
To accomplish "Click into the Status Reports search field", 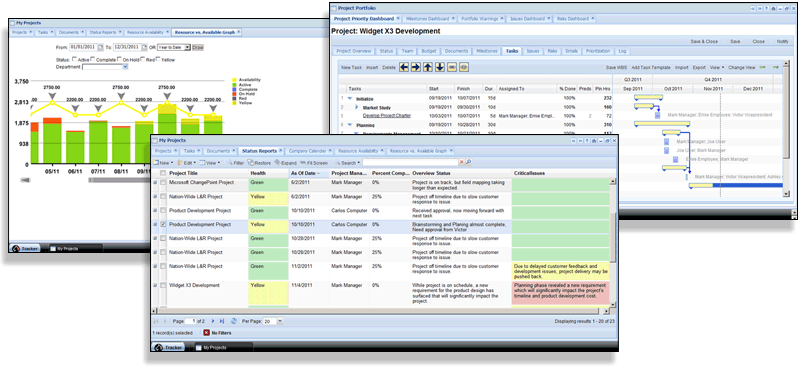I will pyautogui.click(x=410, y=162).
